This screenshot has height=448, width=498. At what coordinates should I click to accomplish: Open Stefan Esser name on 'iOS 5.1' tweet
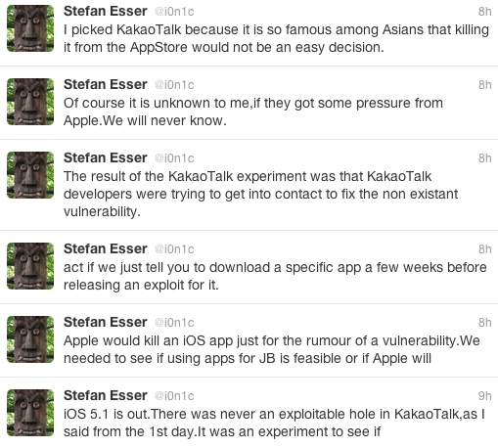coord(106,396)
